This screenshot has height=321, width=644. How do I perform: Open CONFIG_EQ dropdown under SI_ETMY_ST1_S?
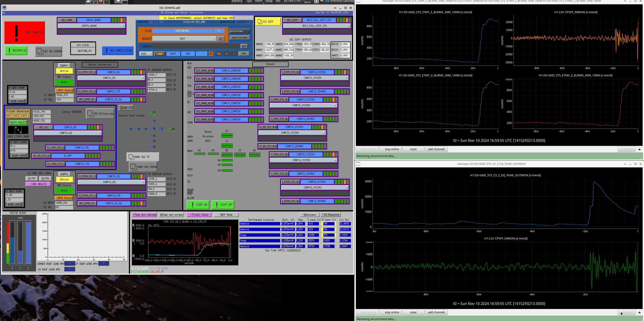[111, 78]
